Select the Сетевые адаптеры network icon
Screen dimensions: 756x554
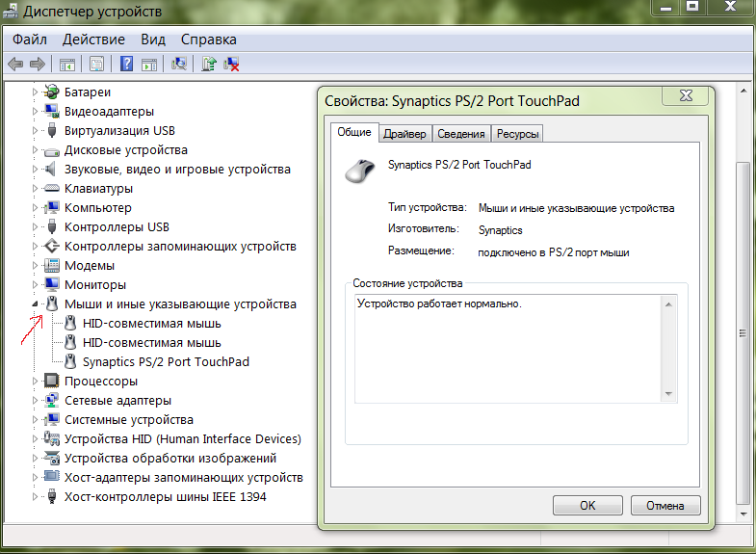pyautogui.click(x=52, y=400)
